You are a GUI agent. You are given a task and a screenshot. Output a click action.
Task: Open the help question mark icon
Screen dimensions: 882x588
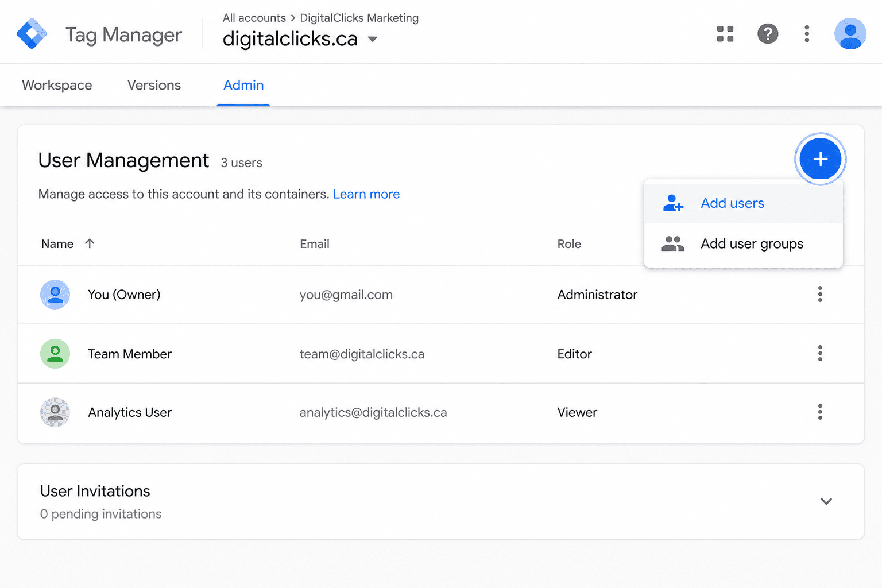click(768, 34)
